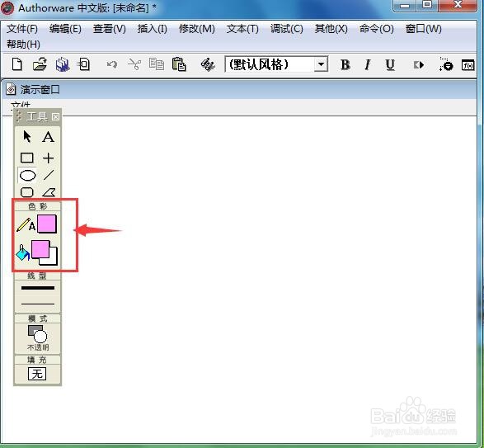The width and height of the screenshot is (484, 448).
Task: Select the Ellipse tool
Action: (27, 176)
